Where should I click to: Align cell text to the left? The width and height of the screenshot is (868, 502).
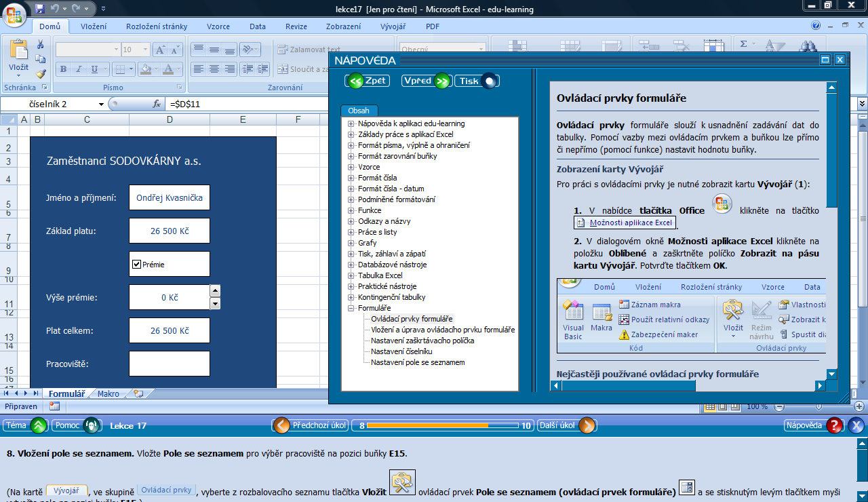[x=198, y=69]
